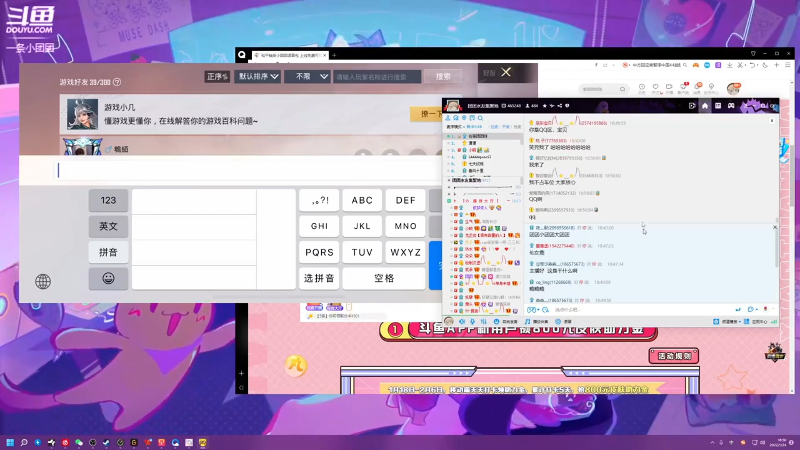Click the user avatar in browser page header

coord(733,89)
